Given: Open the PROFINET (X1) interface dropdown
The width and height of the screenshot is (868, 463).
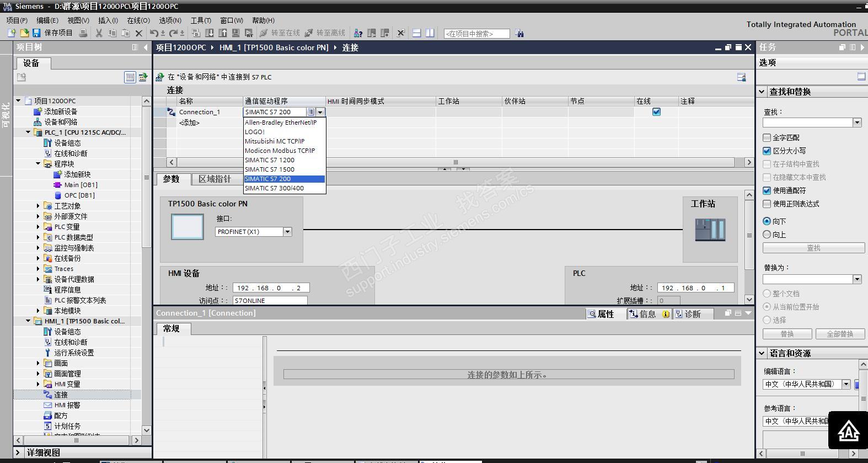Looking at the screenshot, I should click(287, 232).
